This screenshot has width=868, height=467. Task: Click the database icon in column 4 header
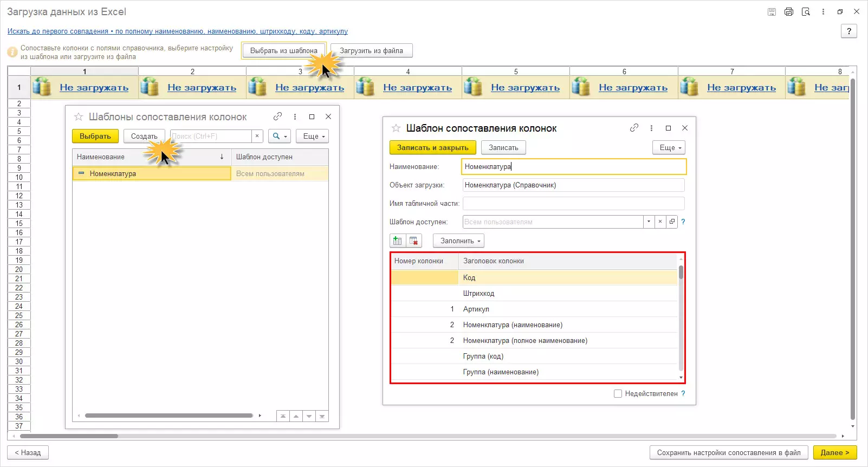pos(366,87)
